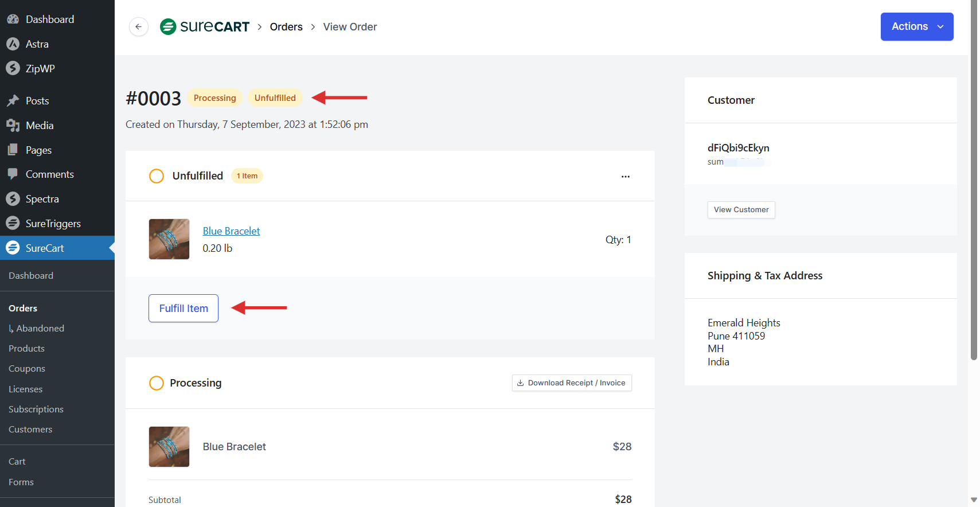Click Download Receipt / Invoice button
Image resolution: width=980 pixels, height=507 pixels.
(571, 383)
